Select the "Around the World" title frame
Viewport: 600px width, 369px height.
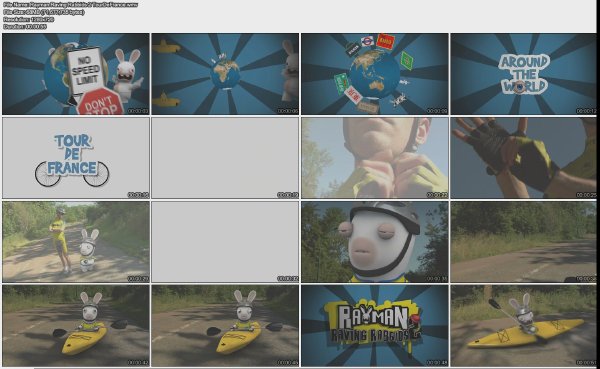[523, 74]
